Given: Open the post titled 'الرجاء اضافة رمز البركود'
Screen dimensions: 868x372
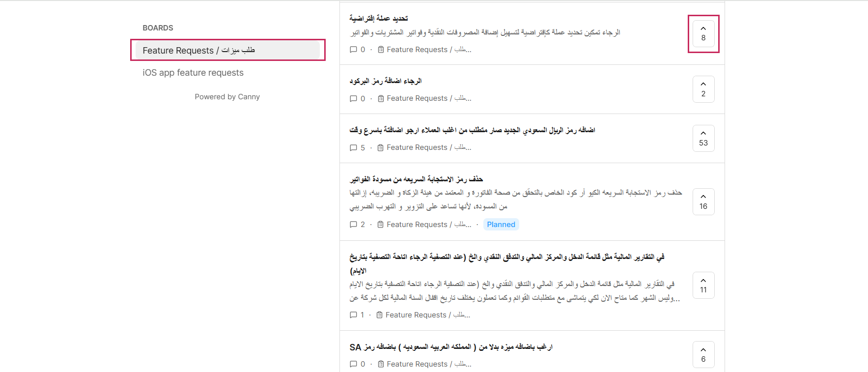Looking at the screenshot, I should [x=385, y=81].
